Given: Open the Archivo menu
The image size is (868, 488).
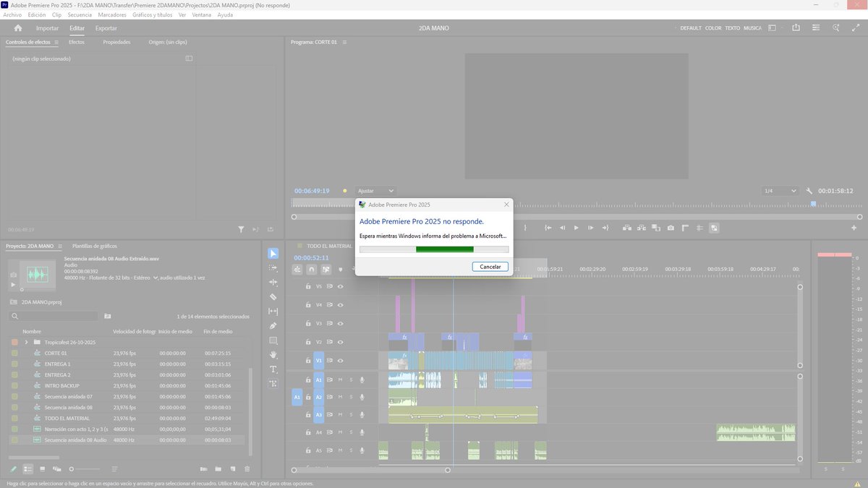Looking at the screenshot, I should tap(12, 14).
